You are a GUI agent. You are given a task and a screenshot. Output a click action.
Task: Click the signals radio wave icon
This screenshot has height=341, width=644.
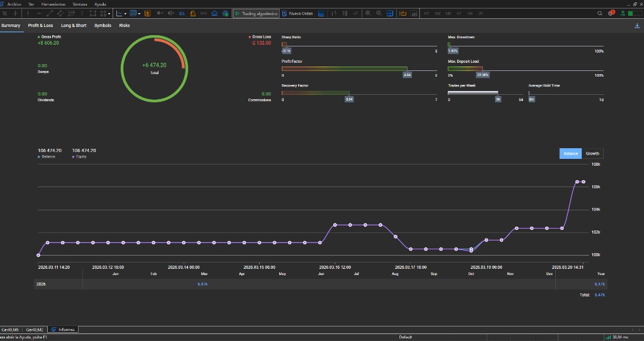204,13
